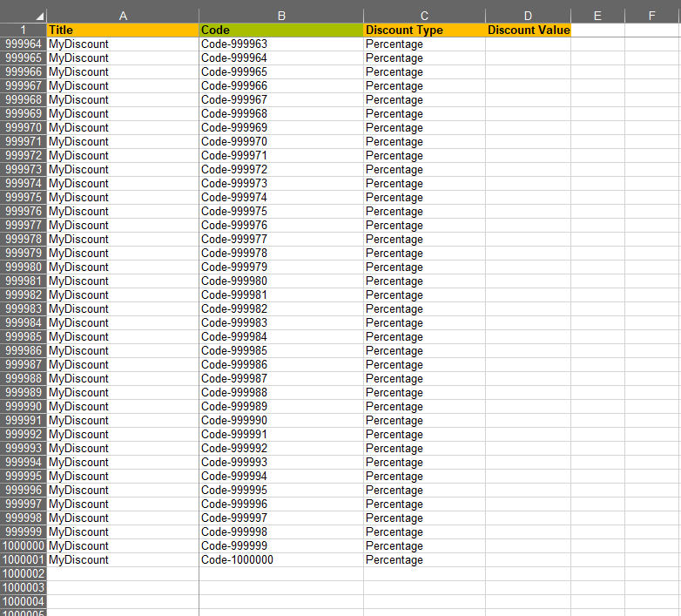
Task: Select row header 999964
Action: pyautogui.click(x=24, y=44)
